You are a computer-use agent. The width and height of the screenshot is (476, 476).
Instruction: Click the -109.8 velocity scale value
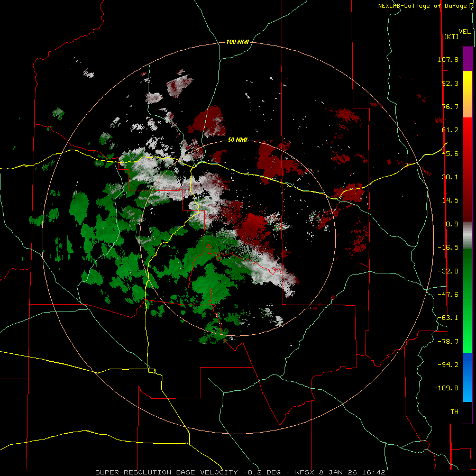pos(446,388)
